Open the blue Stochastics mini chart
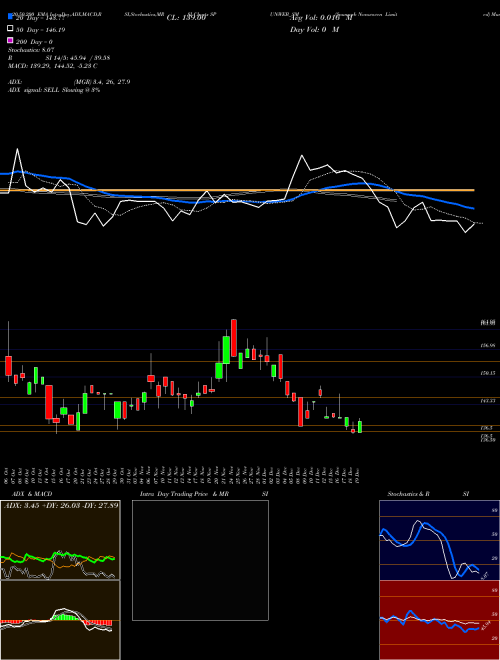 tap(439, 540)
